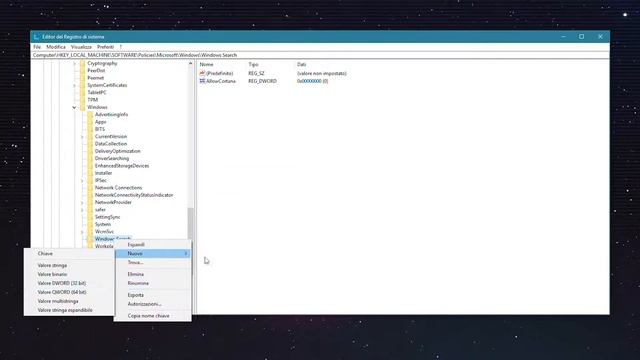
Task: Click the folder icon of the System key
Action: tap(90, 224)
